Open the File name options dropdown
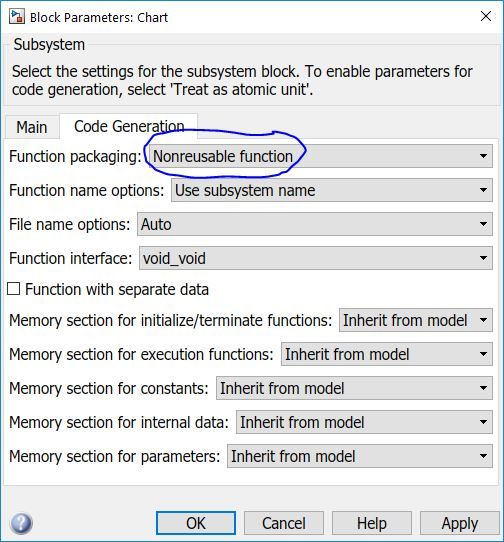 [315, 224]
